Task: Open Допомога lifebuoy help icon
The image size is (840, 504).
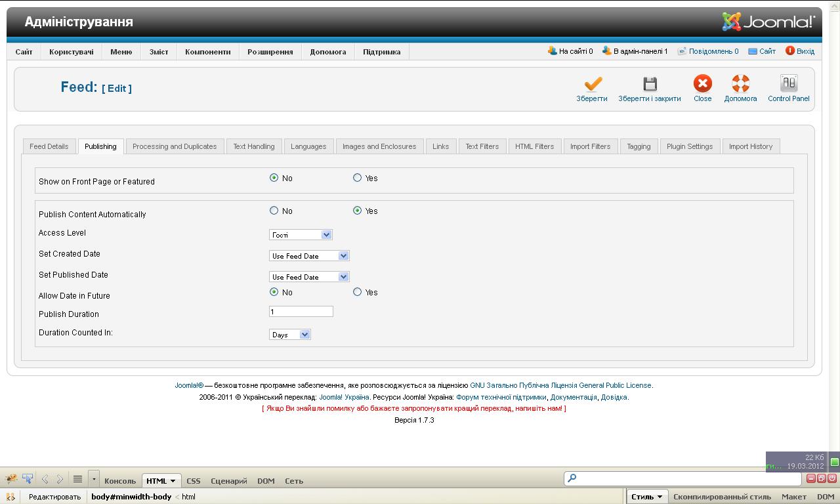Action: [x=740, y=83]
